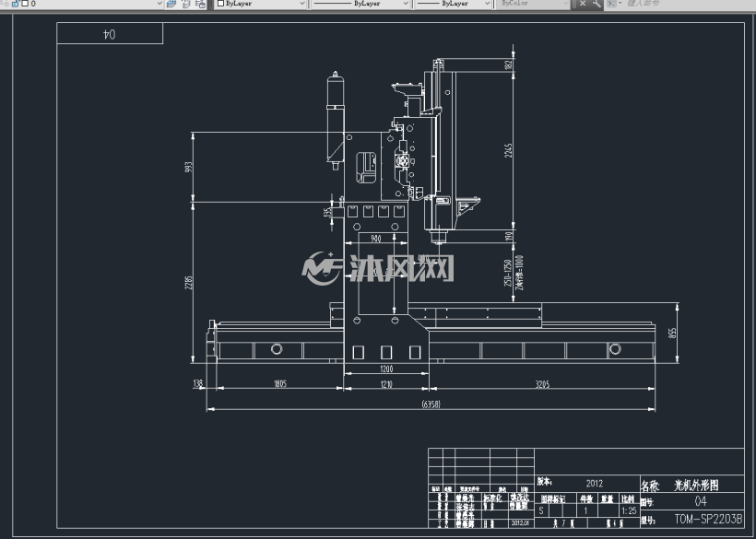Open the recent commands arrow beside the prompt
Viewport: 756px width, 539px height.
coord(620,4)
